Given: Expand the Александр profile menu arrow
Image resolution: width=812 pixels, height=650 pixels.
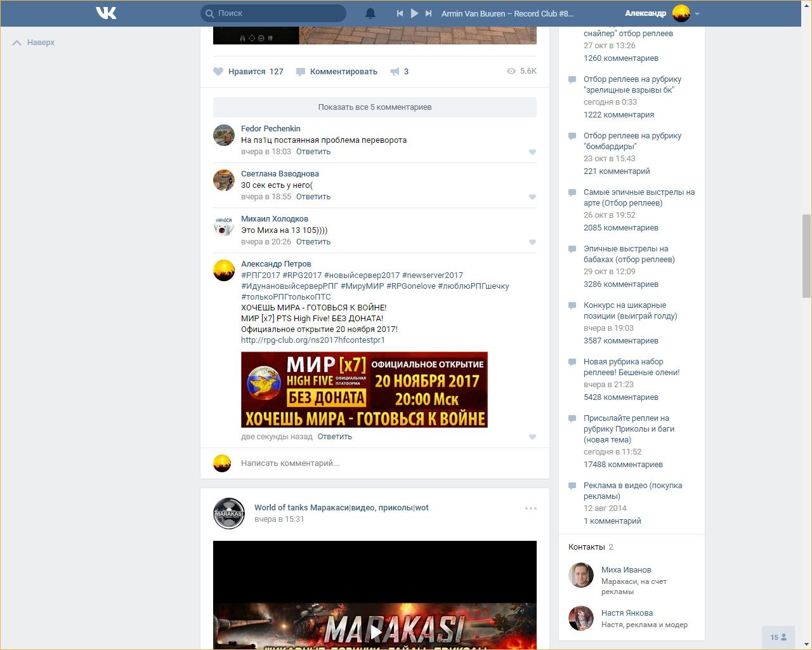Looking at the screenshot, I should point(697,13).
